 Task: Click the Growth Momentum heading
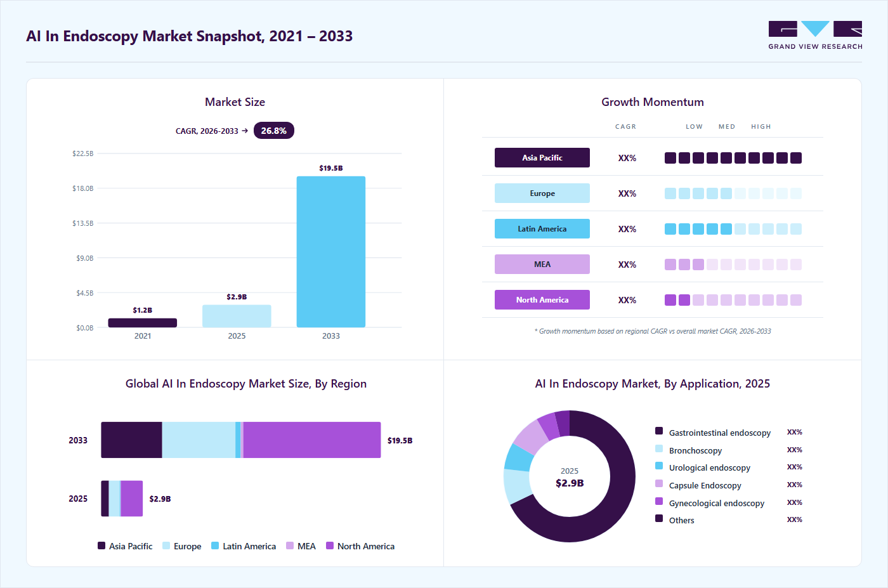pos(653,102)
